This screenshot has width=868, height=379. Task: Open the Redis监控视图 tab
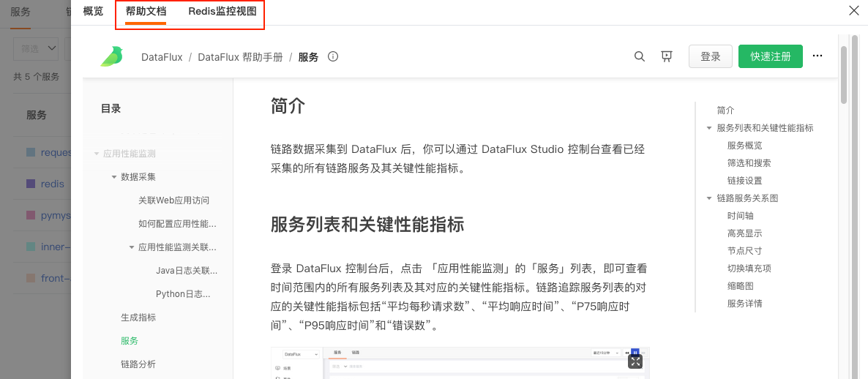click(x=222, y=11)
